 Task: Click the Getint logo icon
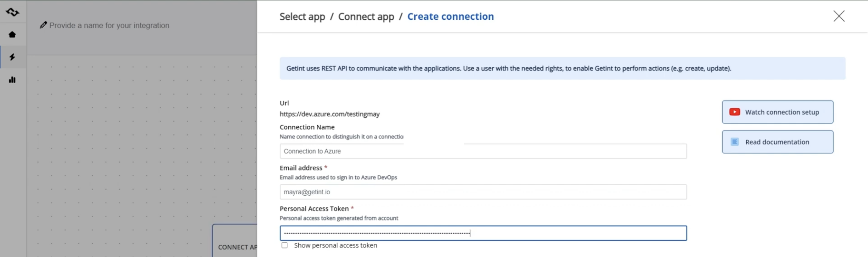pyautogui.click(x=12, y=12)
